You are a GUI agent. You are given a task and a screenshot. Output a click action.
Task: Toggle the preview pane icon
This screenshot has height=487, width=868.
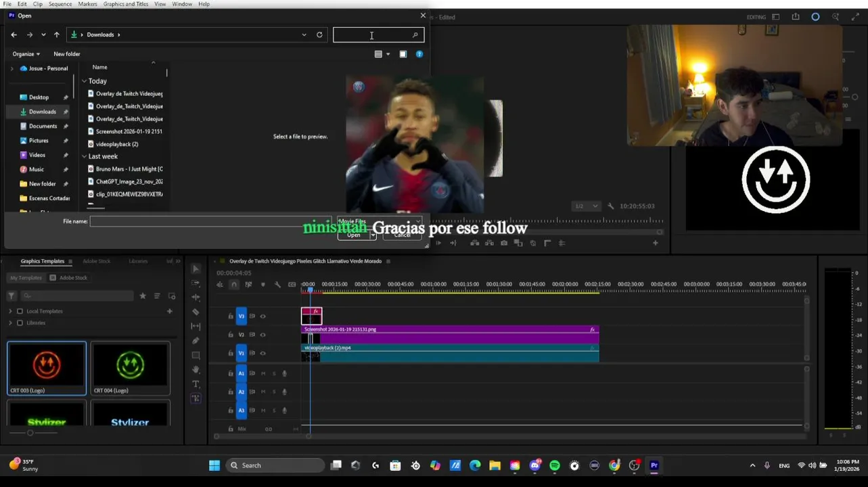(x=403, y=54)
